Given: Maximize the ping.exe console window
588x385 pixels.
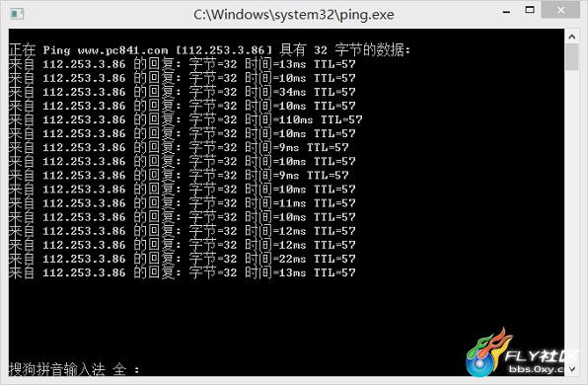Looking at the screenshot, I should click(x=530, y=10).
